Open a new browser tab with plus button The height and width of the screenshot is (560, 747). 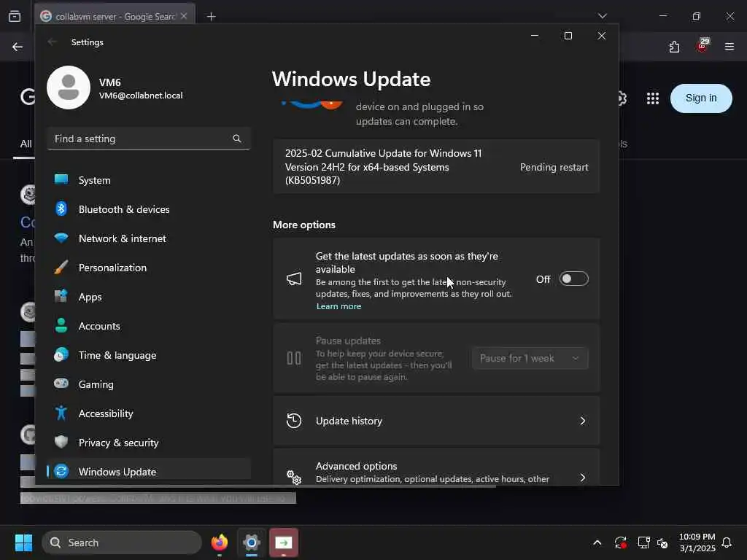211,16
